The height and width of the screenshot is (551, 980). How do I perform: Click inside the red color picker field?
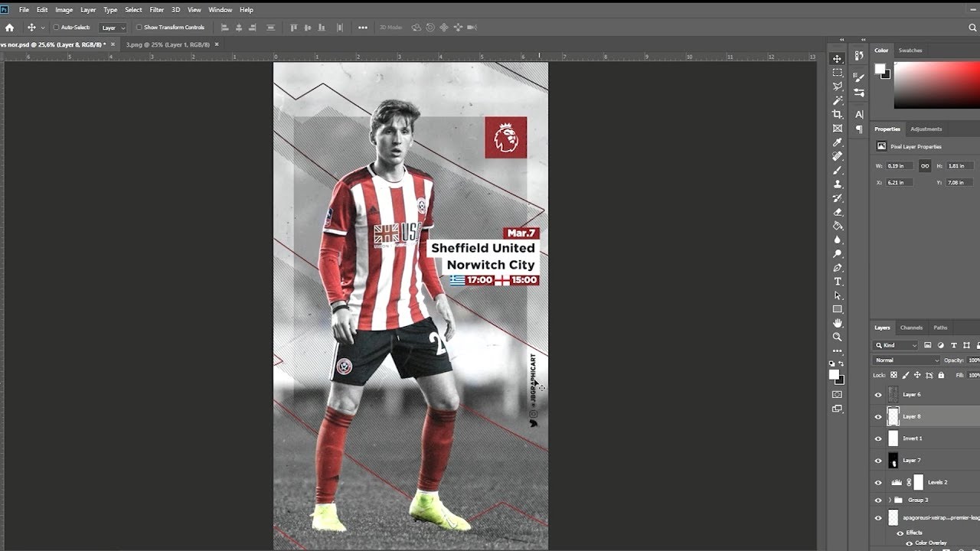(937, 86)
